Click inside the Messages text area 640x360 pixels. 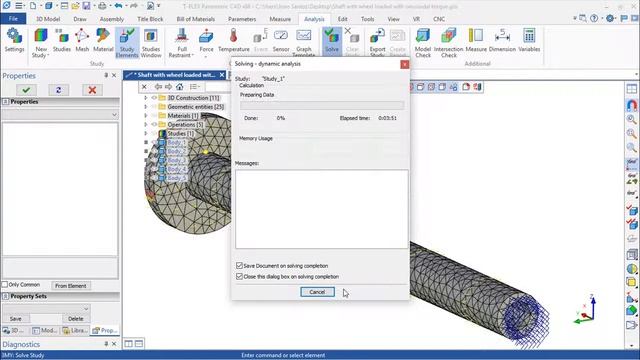click(x=322, y=209)
